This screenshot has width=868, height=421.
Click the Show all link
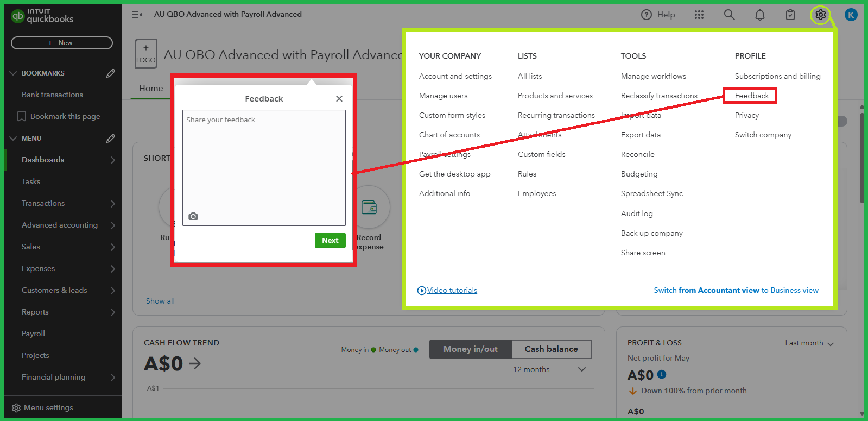click(160, 301)
